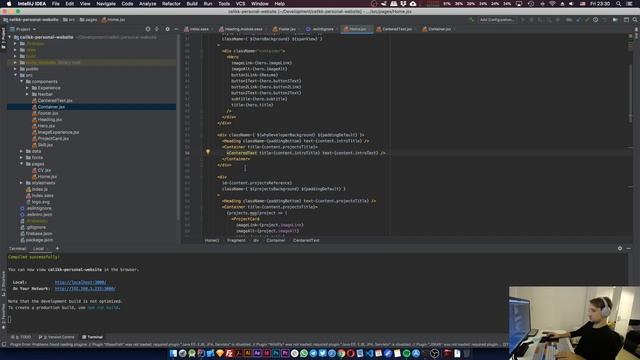This screenshot has width=640, height=360.
Task: Expand the Experience folder
Action: 27,88
